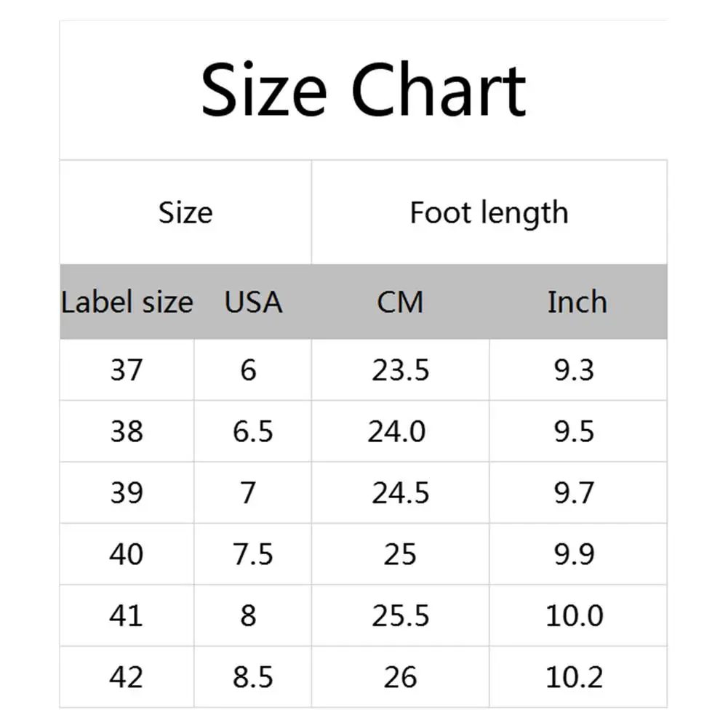This screenshot has height=728, width=728.
Task: Select the USA 7.5 cell
Action: tap(252, 554)
